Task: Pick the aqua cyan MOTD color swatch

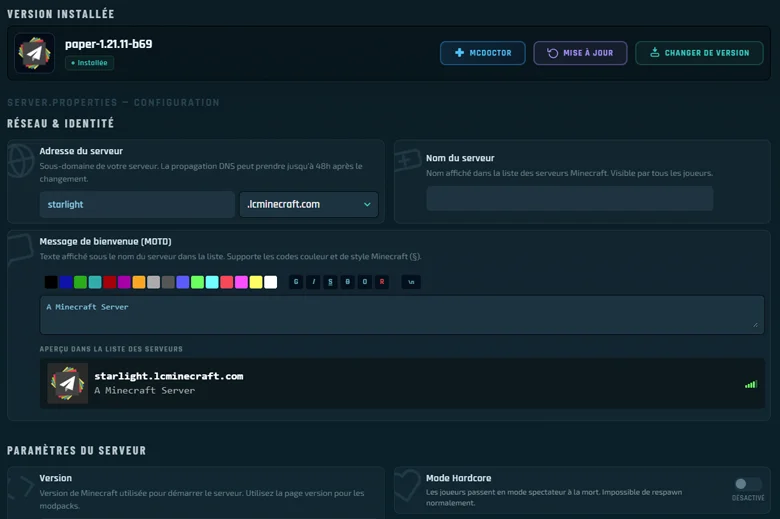Action: click(x=212, y=282)
